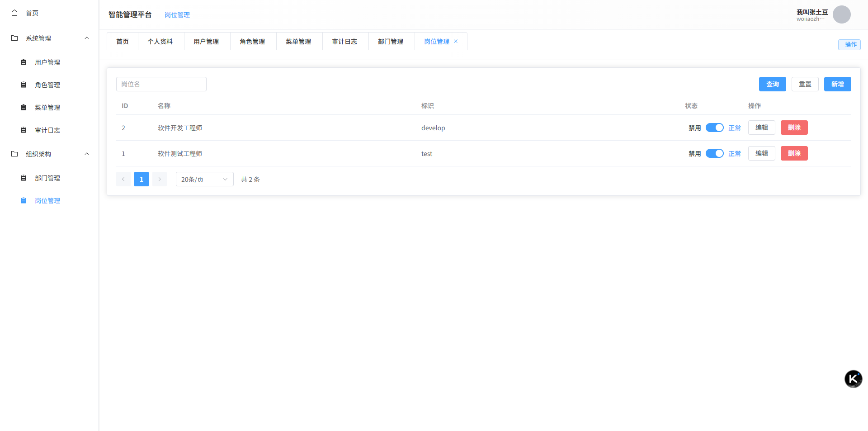Click the 组织架构 folder icon
The height and width of the screenshot is (431, 868).
click(x=14, y=154)
